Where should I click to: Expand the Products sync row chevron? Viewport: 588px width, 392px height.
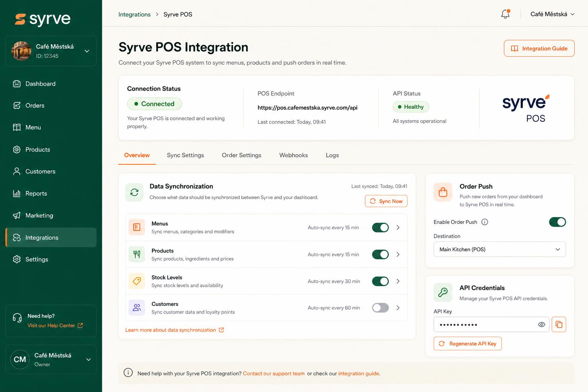pos(398,255)
